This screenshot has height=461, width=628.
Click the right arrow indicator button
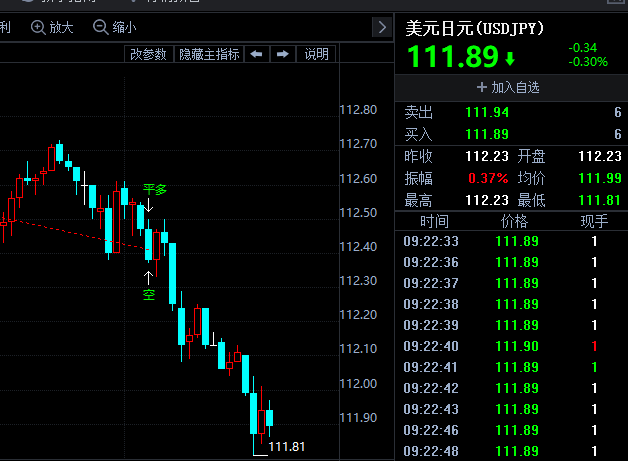[x=283, y=54]
